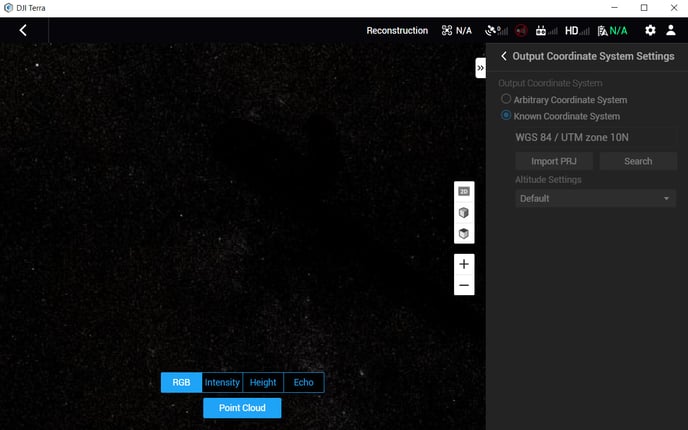This screenshot has width=688, height=430.
Task: Click the DJI Terra app logo
Action: [8, 8]
